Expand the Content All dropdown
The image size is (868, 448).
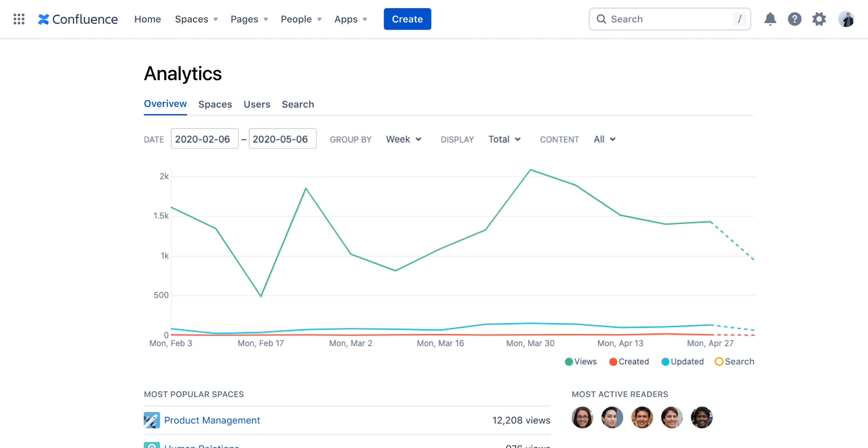coord(604,139)
